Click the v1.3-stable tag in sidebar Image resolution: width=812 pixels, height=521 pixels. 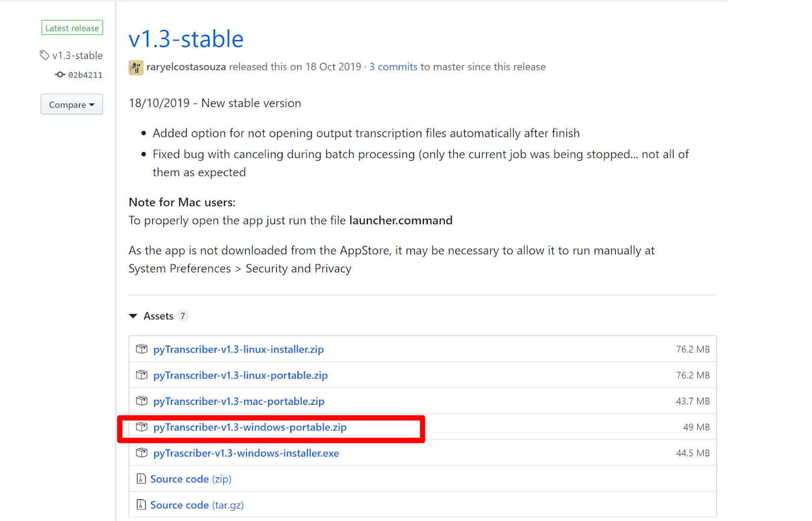[78, 55]
